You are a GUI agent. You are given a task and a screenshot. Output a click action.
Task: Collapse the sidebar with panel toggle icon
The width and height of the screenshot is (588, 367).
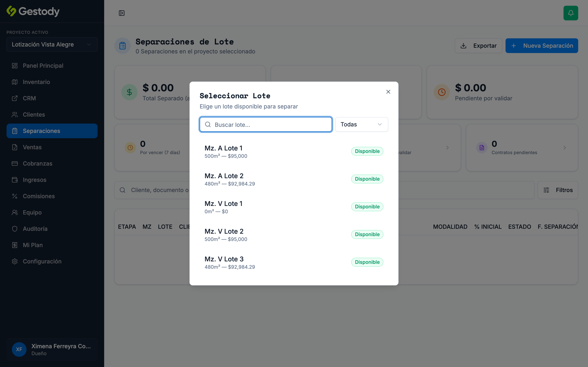click(x=121, y=13)
